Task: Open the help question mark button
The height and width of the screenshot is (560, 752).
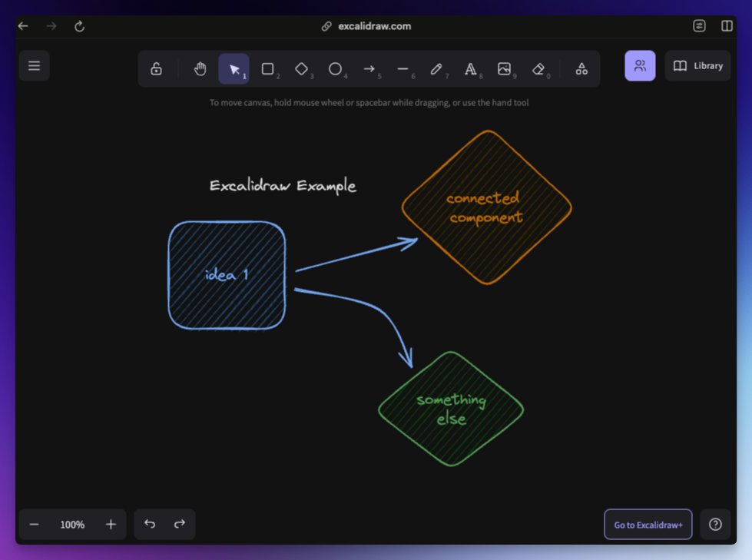Action: 715,525
